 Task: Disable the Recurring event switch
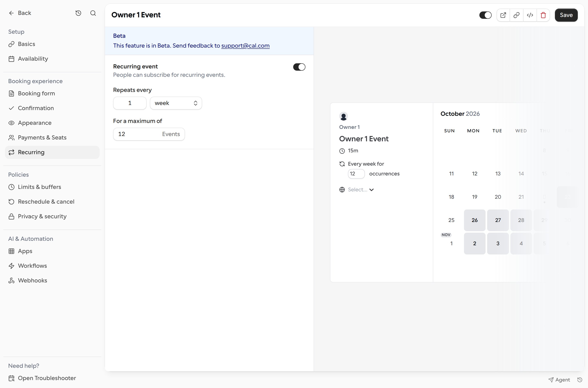pyautogui.click(x=299, y=67)
